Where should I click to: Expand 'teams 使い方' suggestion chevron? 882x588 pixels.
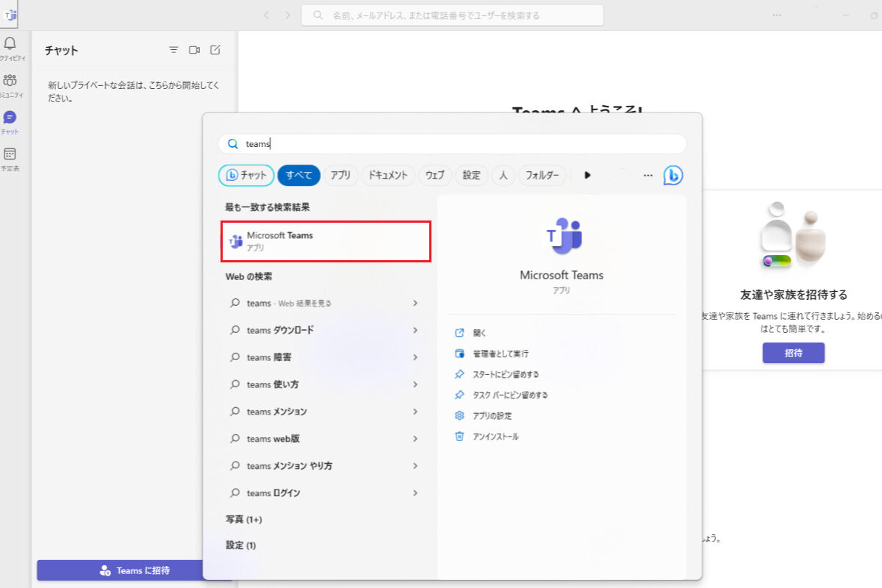tap(415, 384)
